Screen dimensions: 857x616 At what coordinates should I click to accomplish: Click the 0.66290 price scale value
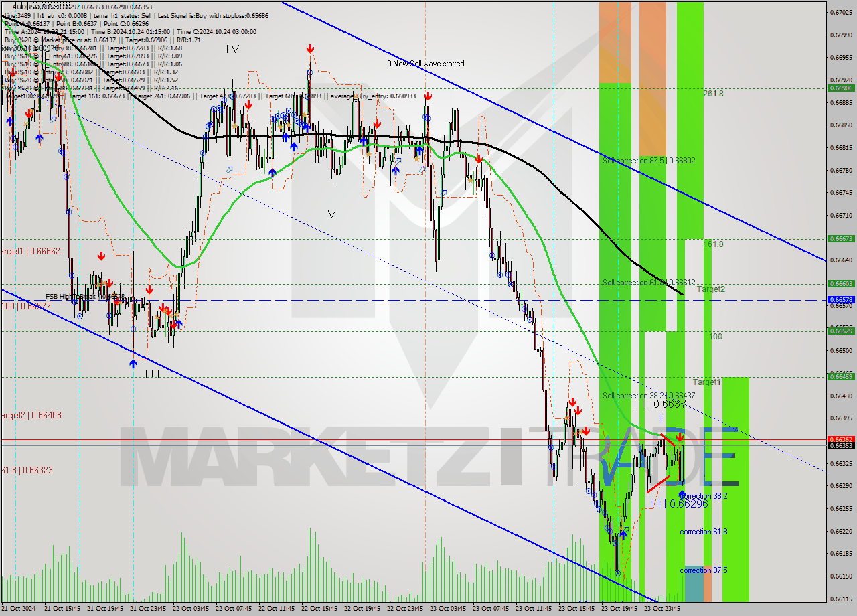840,485
